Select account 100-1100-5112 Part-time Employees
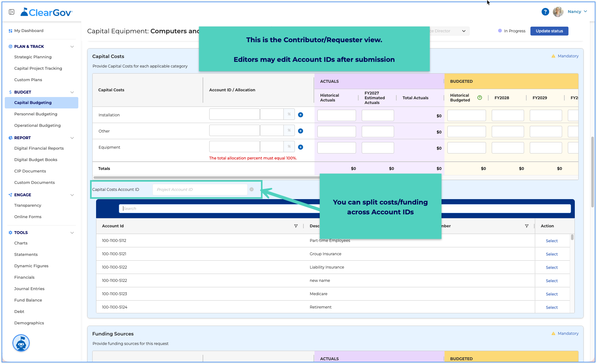This screenshot has height=364, width=597. pyautogui.click(x=552, y=241)
